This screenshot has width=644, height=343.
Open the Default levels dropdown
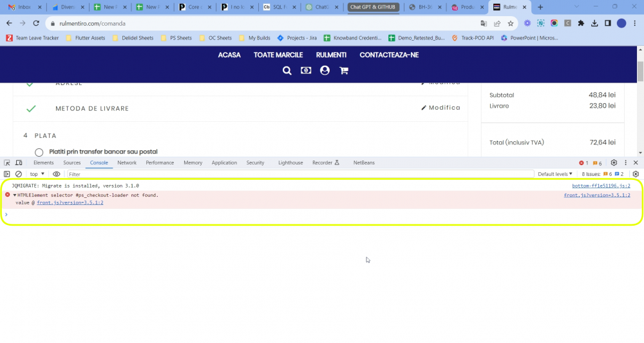pyautogui.click(x=555, y=174)
